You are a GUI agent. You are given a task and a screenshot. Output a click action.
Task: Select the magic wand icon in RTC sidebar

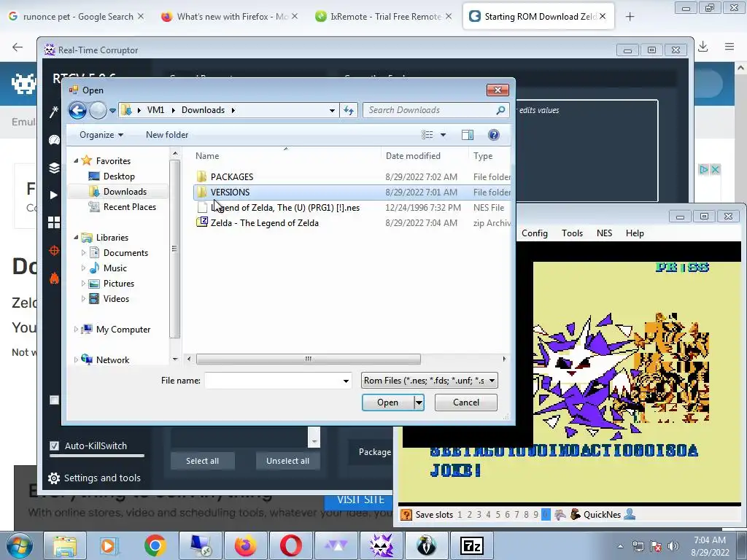[54, 112]
